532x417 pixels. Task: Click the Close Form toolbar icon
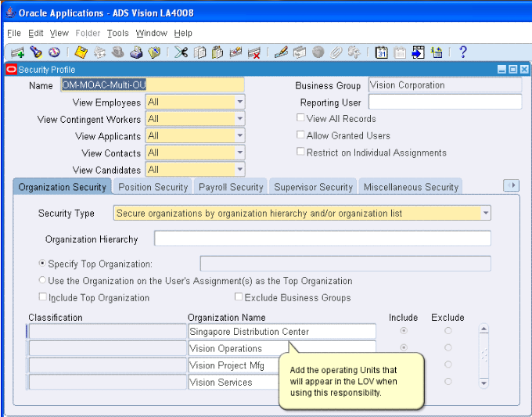click(154, 52)
